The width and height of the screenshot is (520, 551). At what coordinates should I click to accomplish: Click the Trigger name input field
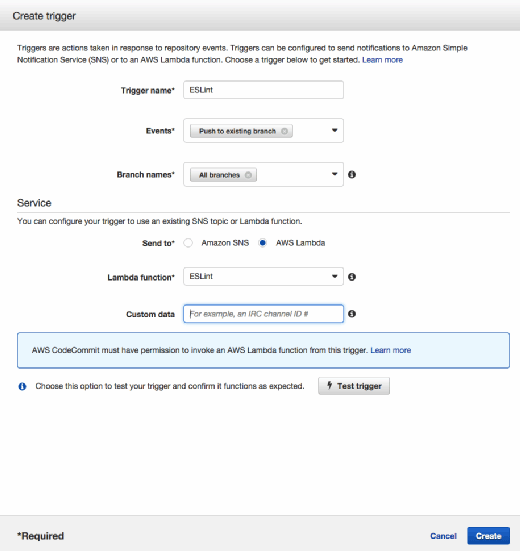[263, 90]
